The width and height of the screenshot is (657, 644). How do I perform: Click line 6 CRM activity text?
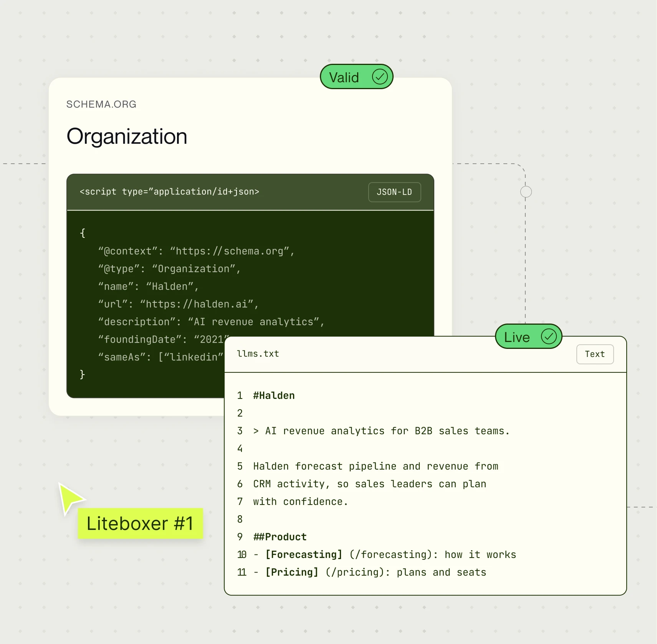369,484
